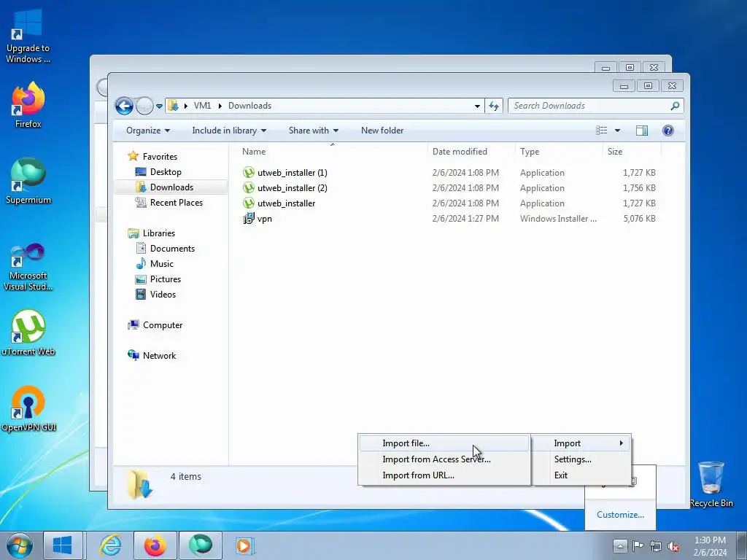Open Documents library
This screenshot has height=560, width=747.
point(172,249)
